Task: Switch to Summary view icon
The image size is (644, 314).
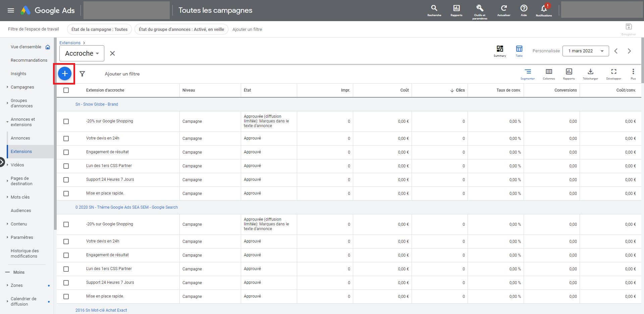Action: click(x=500, y=49)
